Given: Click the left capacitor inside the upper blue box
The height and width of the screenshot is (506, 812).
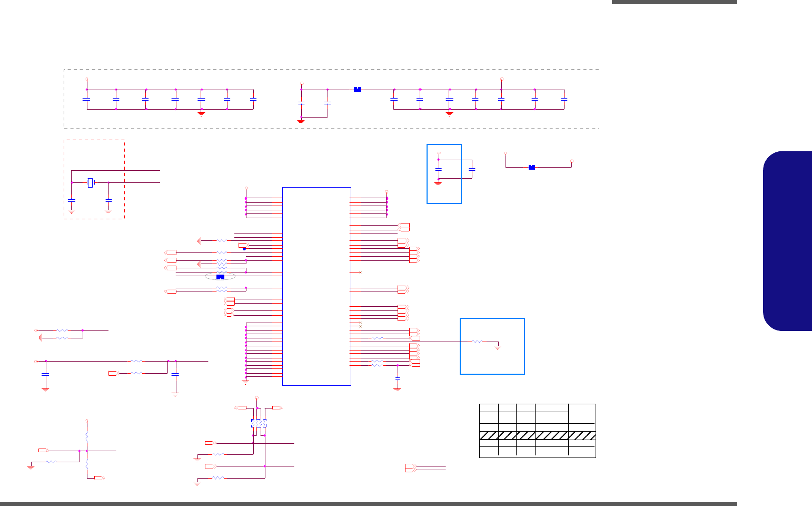Looking at the screenshot, I should pos(438,169).
